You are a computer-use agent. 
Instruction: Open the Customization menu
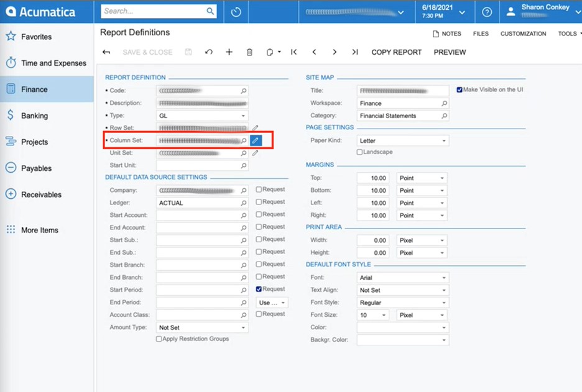(x=523, y=34)
